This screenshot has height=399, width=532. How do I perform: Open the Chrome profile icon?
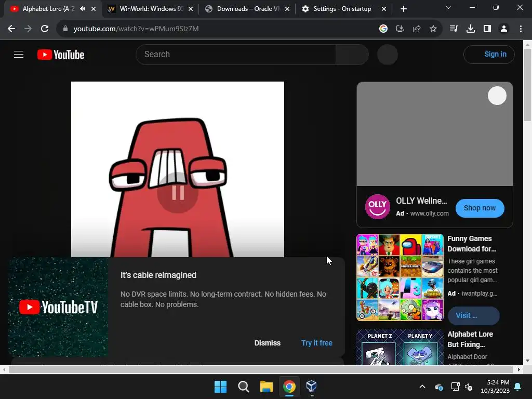504,29
